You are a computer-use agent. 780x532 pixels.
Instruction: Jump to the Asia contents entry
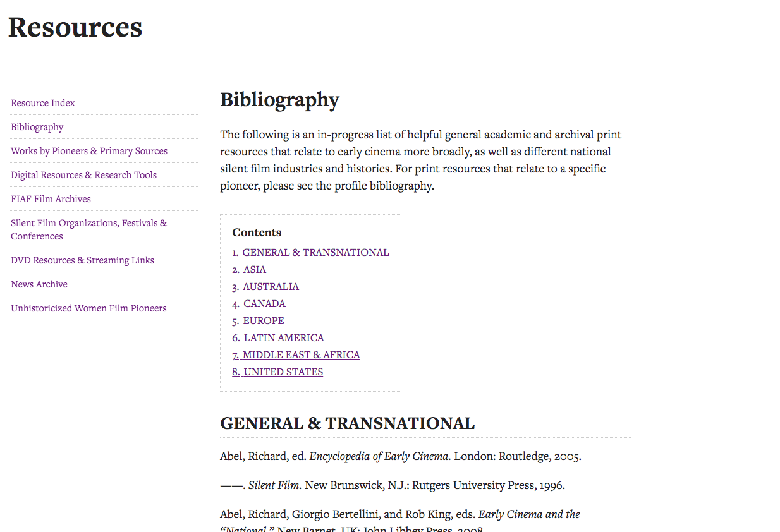[x=249, y=270]
